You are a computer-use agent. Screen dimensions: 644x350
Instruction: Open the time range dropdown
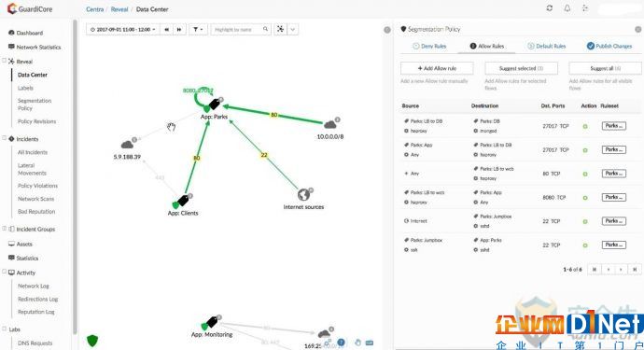click(123, 30)
